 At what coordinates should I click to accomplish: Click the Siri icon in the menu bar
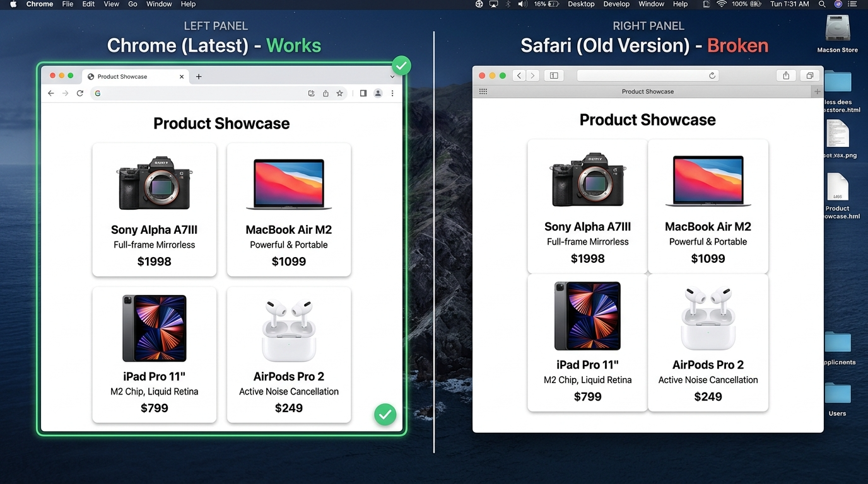click(x=838, y=4)
